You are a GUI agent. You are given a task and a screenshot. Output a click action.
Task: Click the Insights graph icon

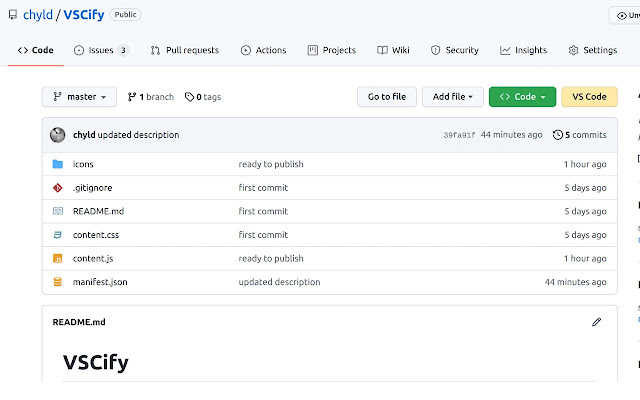pos(505,50)
